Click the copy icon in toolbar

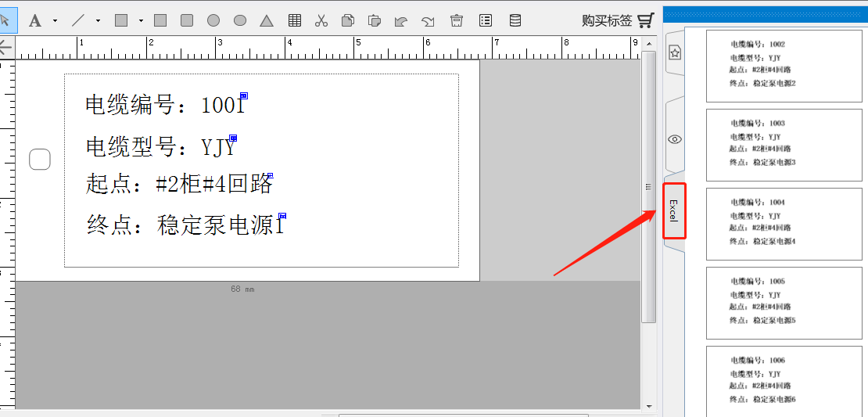[348, 21]
